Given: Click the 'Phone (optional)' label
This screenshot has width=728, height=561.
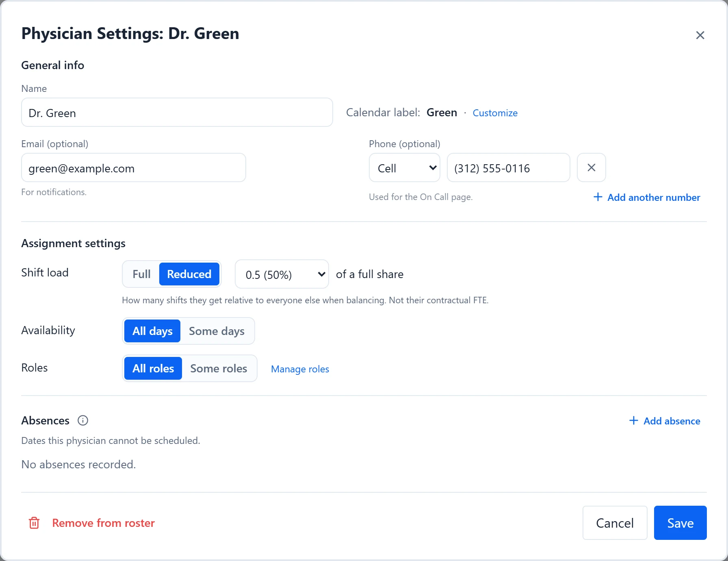Looking at the screenshot, I should 405,144.
